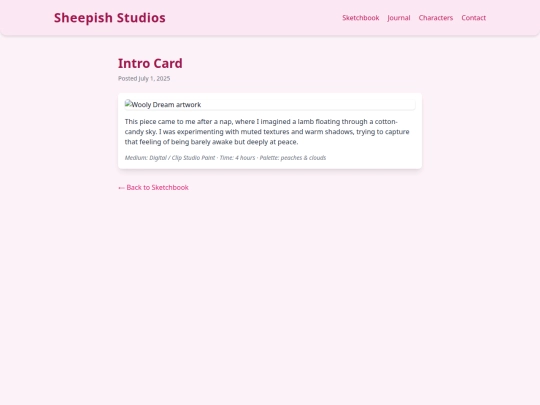Click the 'Posted July 1, 2025' date text
The height and width of the screenshot is (405, 540).
144,79
